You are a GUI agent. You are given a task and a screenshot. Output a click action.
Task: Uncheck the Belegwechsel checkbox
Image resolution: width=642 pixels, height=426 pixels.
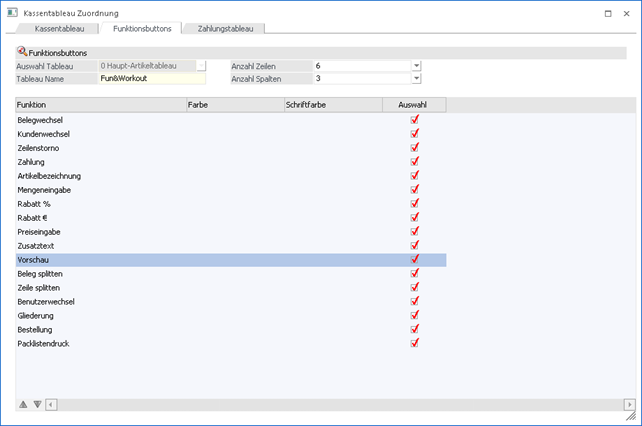tap(414, 119)
